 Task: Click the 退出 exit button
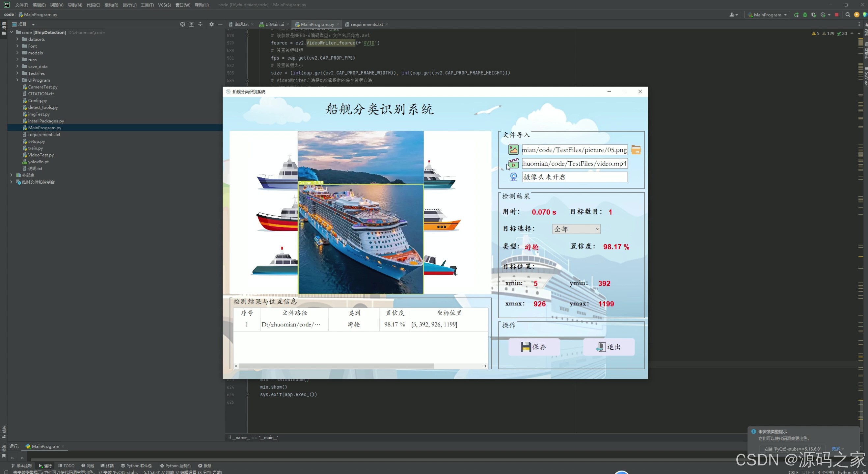[609, 347]
